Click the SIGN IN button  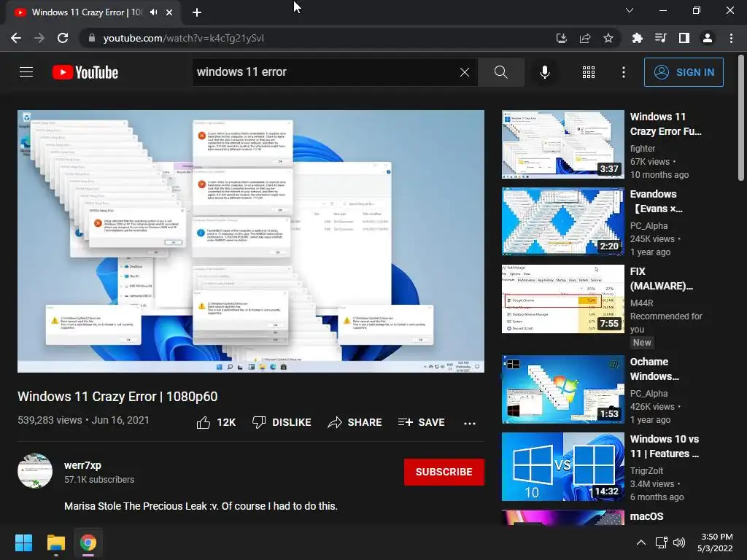[684, 72]
